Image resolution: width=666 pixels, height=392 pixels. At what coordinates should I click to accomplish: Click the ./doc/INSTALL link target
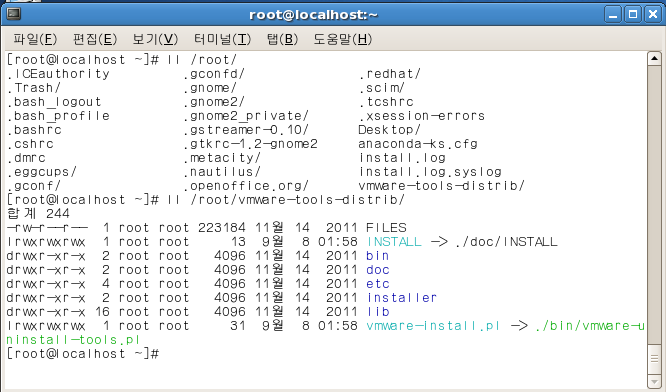pyautogui.click(x=506, y=242)
